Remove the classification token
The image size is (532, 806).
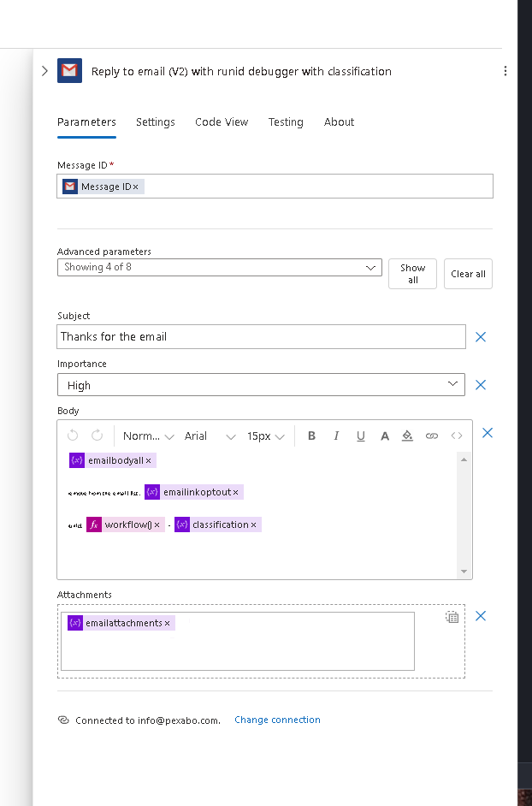pos(253,524)
